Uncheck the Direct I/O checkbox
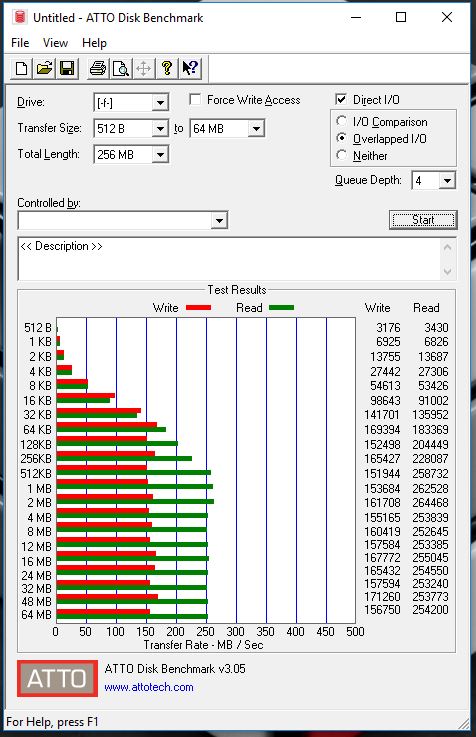Screen dimensions: 476x737 coord(341,100)
